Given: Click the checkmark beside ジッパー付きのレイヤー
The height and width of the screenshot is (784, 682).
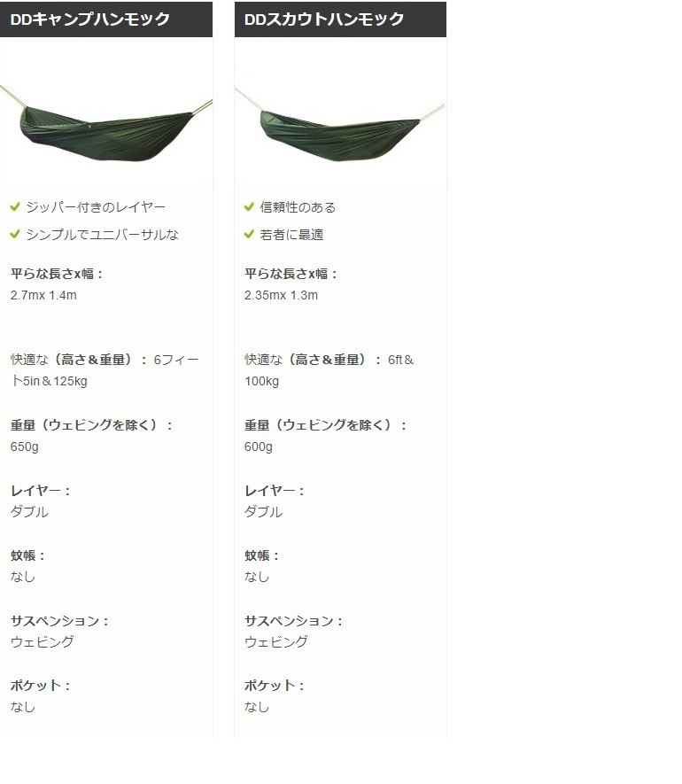Looking at the screenshot, I should point(15,206).
